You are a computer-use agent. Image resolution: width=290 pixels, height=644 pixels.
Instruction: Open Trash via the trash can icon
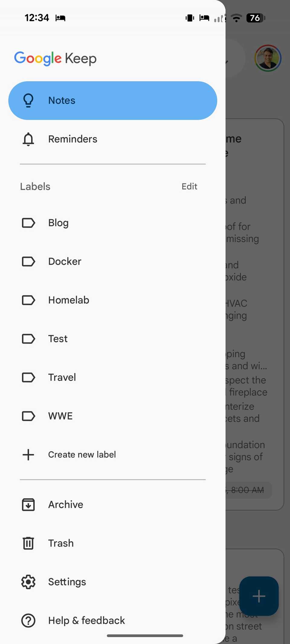[28, 543]
